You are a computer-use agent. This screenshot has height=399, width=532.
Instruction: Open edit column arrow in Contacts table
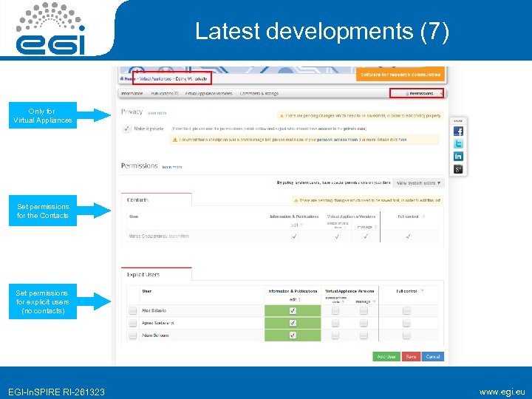pos(301,225)
